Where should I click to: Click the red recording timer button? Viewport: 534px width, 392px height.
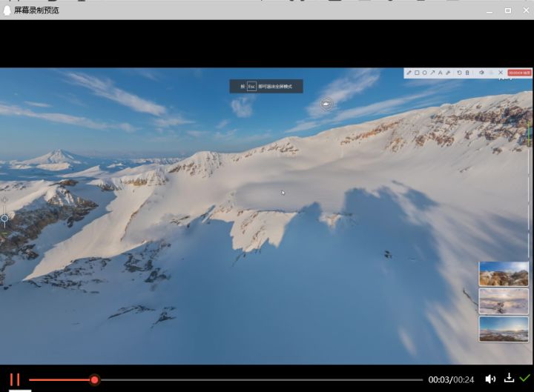[519, 73]
